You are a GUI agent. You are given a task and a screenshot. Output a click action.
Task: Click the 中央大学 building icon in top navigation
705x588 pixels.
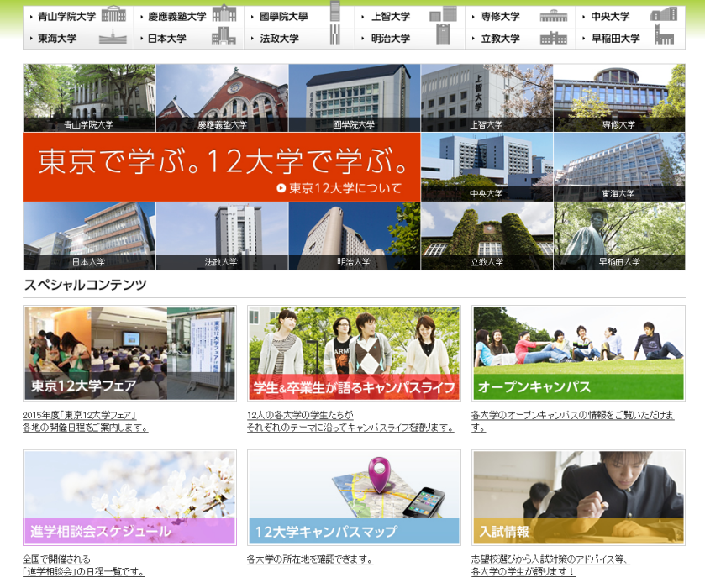pyautogui.click(x=664, y=14)
